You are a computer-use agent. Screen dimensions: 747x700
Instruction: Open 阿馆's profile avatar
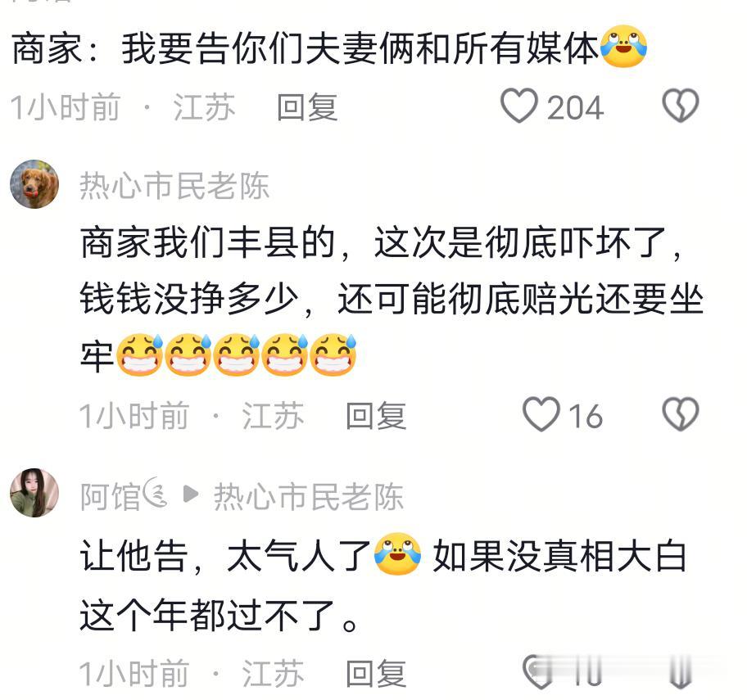[x=34, y=492]
